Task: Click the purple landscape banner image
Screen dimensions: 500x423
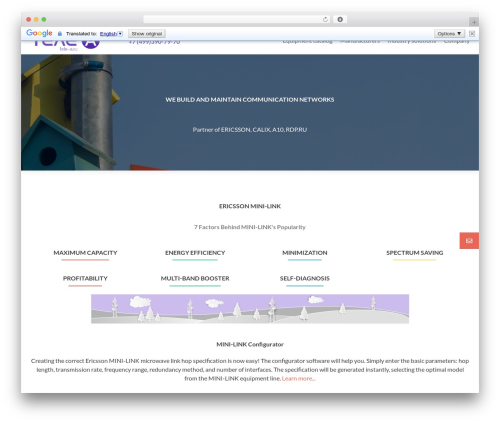Action: click(250, 309)
